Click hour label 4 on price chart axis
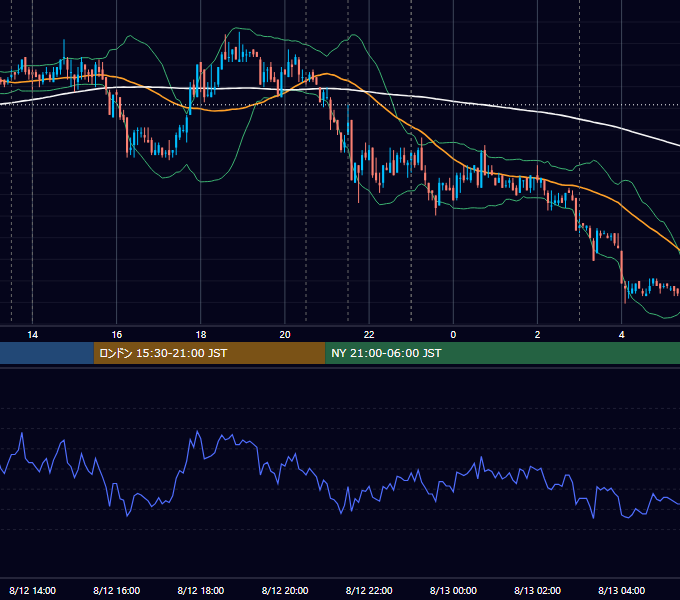The width and height of the screenshot is (680, 600). [621, 335]
